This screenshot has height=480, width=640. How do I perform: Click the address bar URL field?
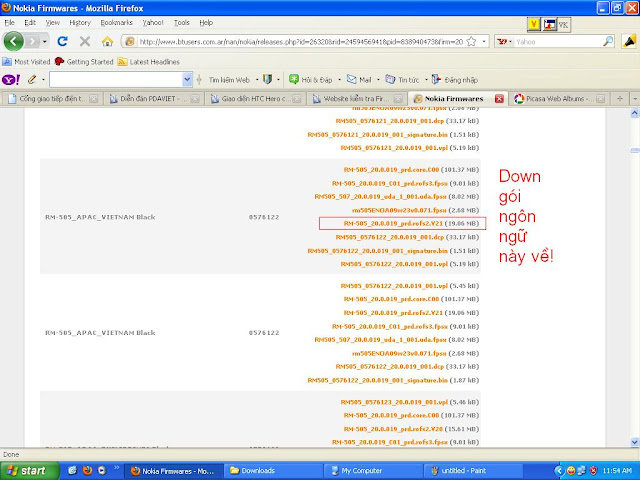point(301,41)
